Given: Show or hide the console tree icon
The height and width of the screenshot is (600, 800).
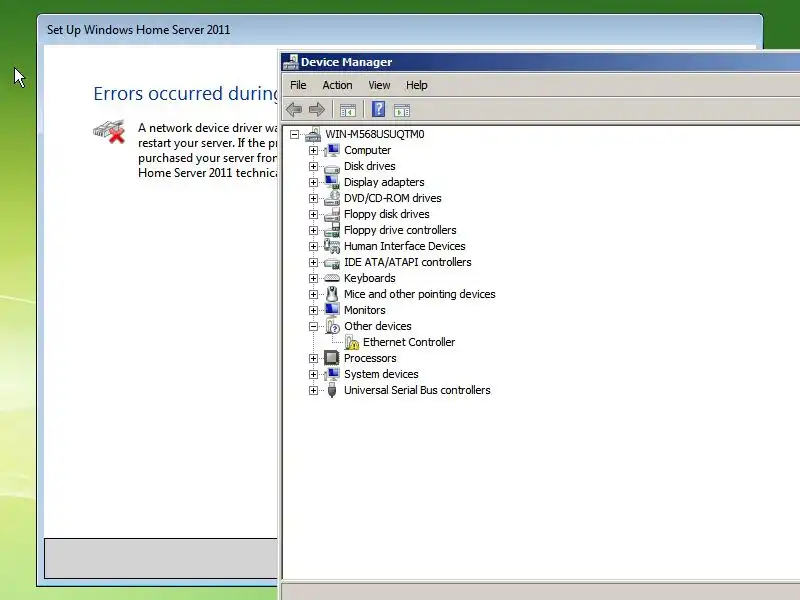Looking at the screenshot, I should coord(348,110).
